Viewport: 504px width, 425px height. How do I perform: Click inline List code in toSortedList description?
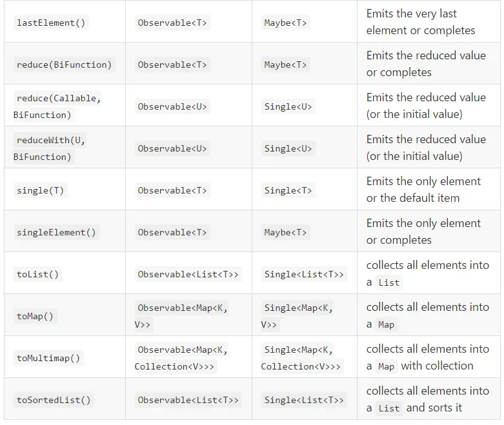click(x=389, y=408)
